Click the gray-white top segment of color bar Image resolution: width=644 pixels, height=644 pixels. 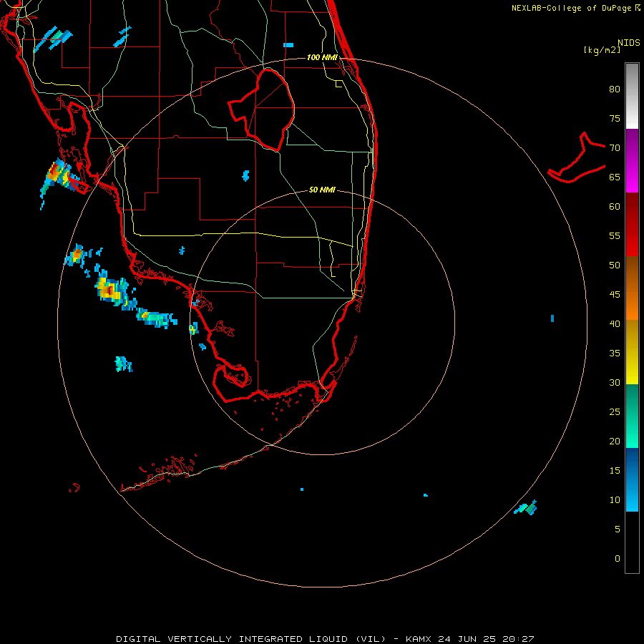[632, 96]
